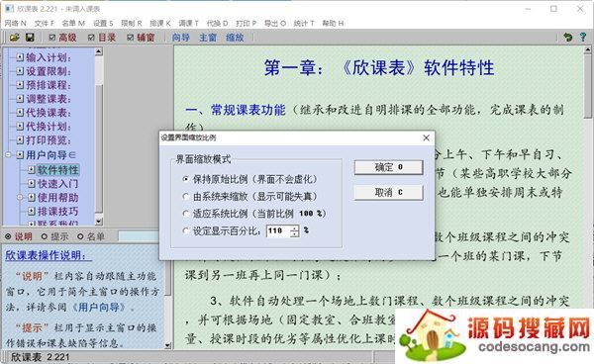Select 排课技巧 in the tree
594x364 pixels.
[x=58, y=211]
